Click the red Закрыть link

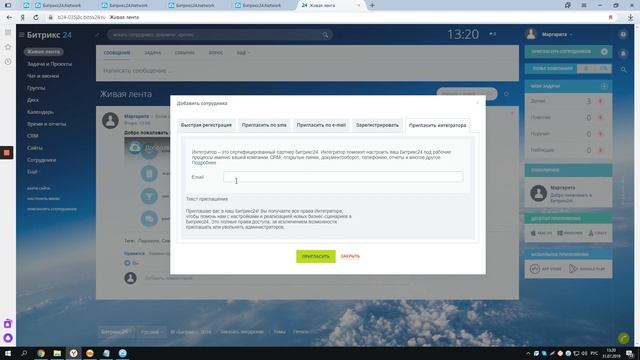pos(350,256)
